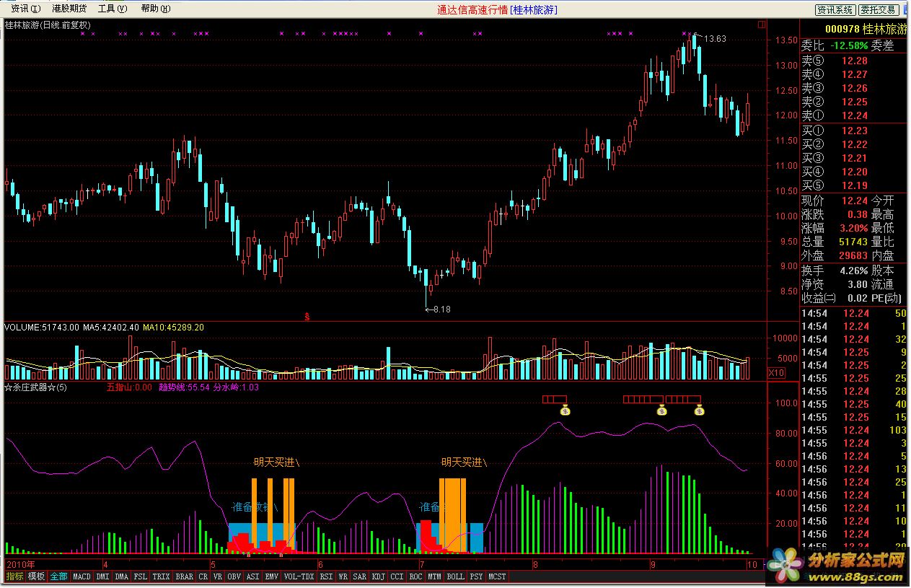This screenshot has height=588, width=911.
Task: Click the 总量 51743 value
Action: coord(853,242)
